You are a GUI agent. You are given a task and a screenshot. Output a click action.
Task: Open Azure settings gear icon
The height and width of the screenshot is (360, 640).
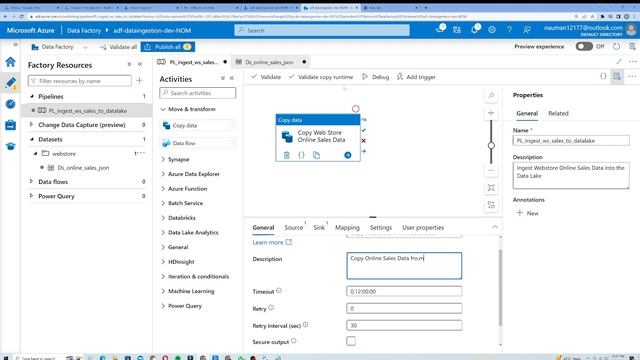[492, 30]
